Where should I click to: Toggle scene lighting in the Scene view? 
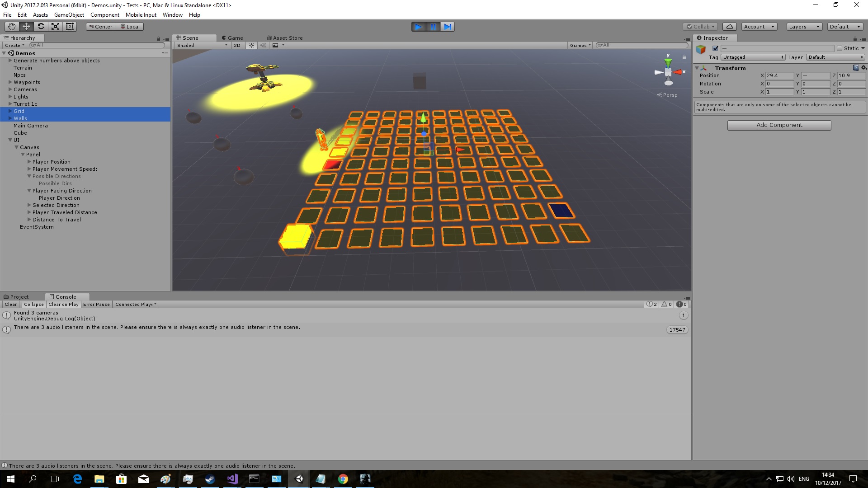[x=252, y=45]
